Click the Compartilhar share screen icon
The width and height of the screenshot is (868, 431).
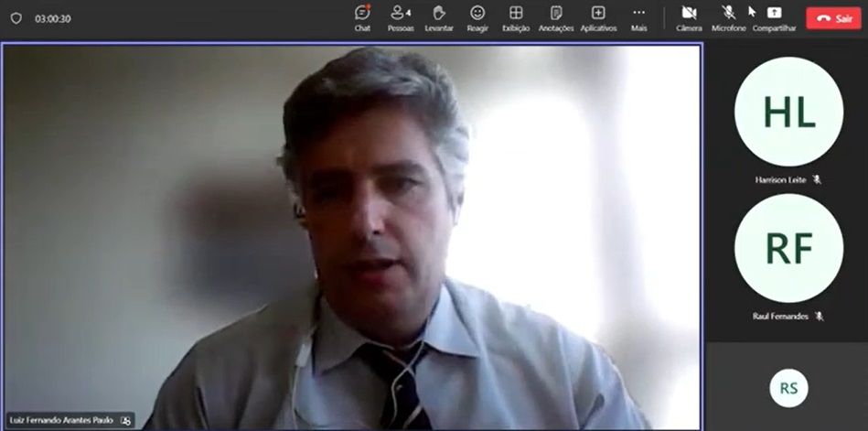pyautogui.click(x=774, y=16)
